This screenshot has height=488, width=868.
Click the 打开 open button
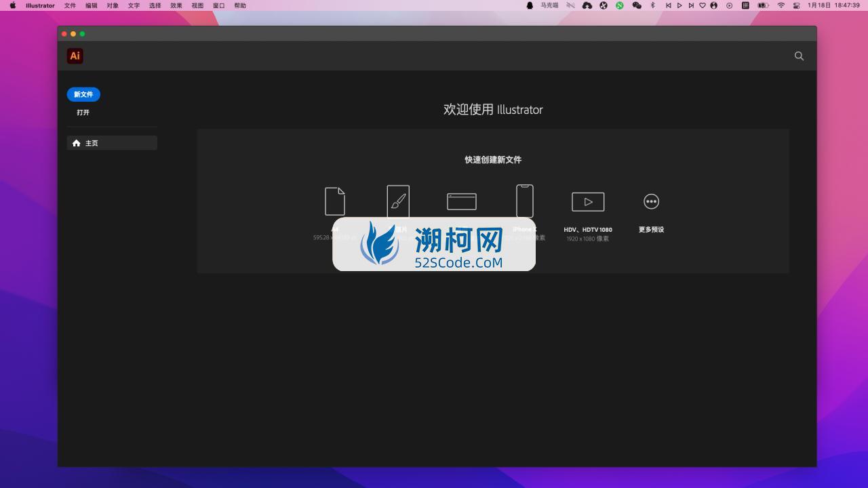[83, 113]
